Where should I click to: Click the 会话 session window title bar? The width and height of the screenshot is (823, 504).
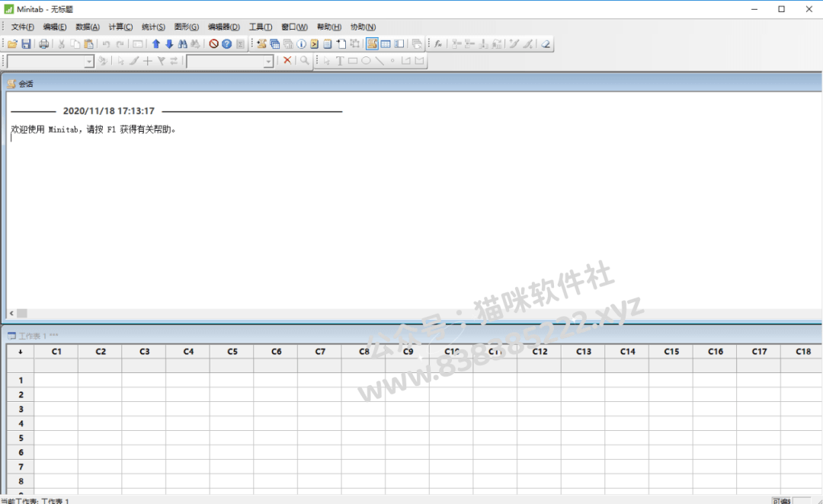point(411,84)
